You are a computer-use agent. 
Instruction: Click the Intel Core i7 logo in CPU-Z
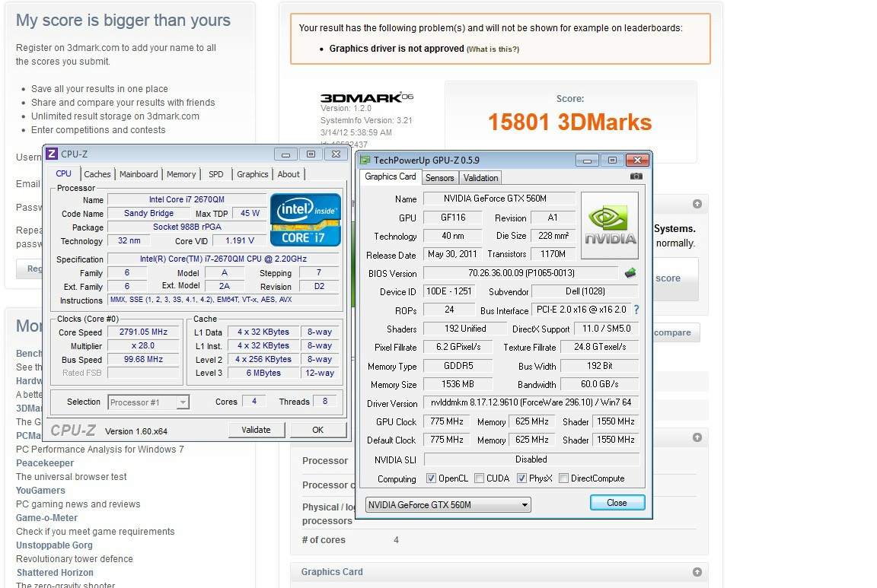tap(305, 220)
